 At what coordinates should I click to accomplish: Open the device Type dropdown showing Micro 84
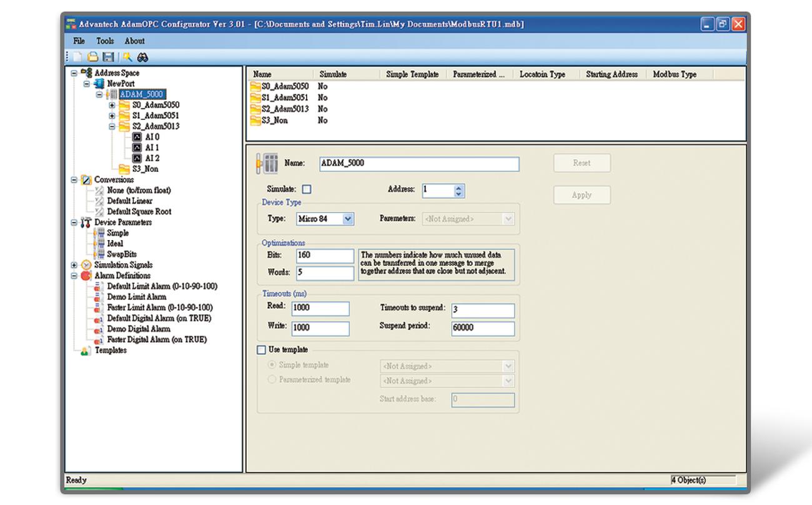point(349,219)
